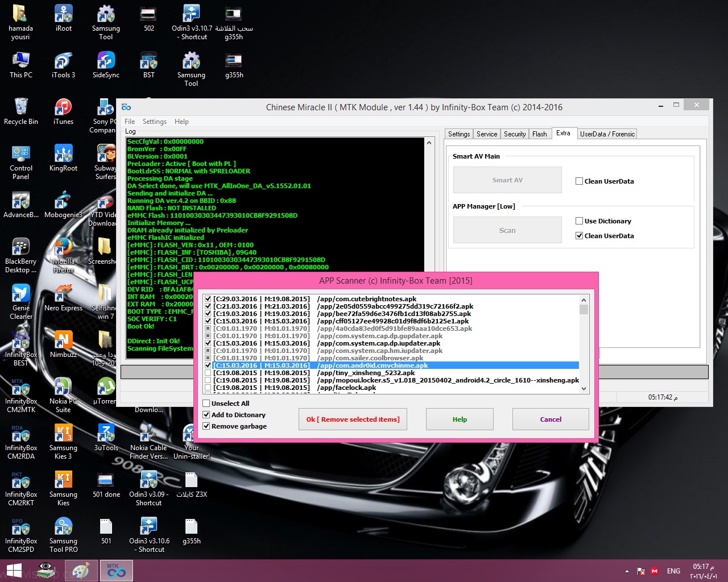Open the iTools 3 desktop icon
The height and width of the screenshot is (582, 728).
[x=64, y=65]
